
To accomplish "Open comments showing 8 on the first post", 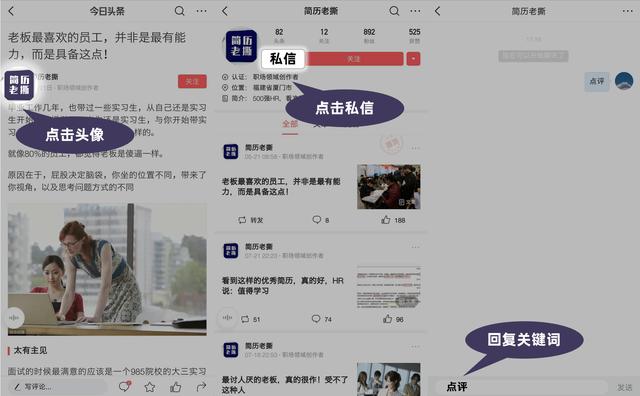I will (320, 220).
